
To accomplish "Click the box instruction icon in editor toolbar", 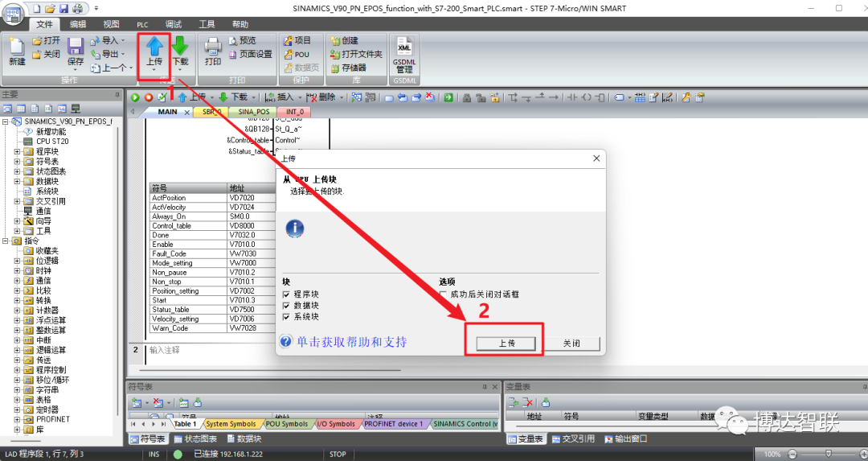I will pyautogui.click(x=600, y=97).
